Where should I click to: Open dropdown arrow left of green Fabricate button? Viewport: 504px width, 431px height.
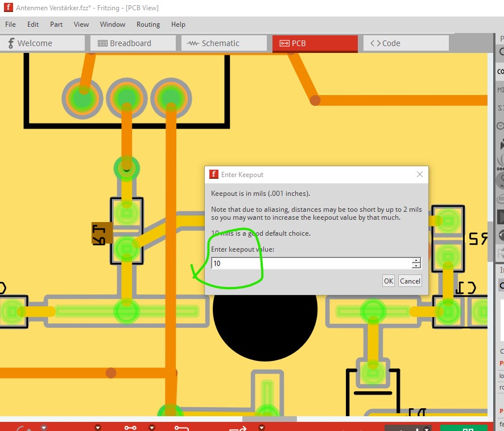click(x=427, y=428)
